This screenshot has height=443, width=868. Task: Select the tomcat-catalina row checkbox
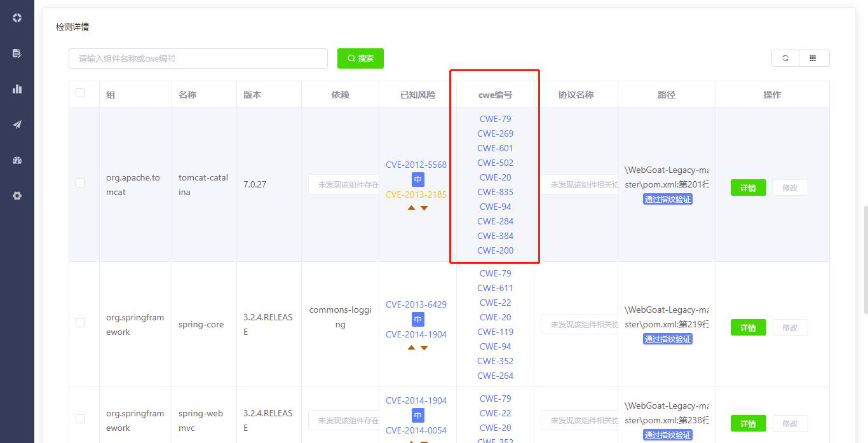pyautogui.click(x=80, y=183)
